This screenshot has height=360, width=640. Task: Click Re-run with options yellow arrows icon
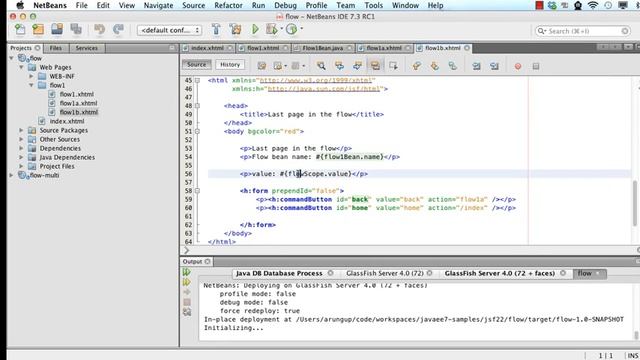tap(187, 282)
